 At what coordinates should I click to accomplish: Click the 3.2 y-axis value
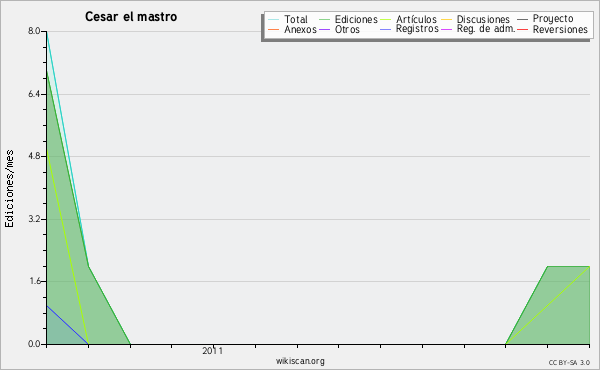tap(34, 219)
